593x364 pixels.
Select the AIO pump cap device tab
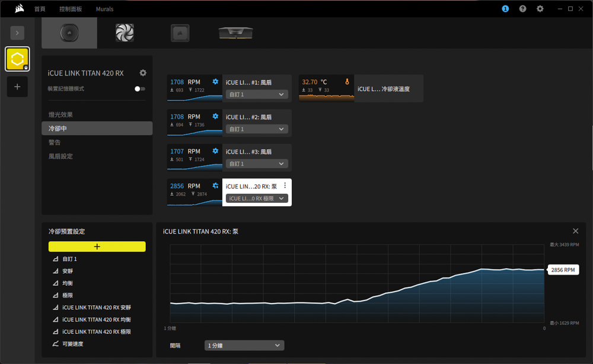tap(69, 33)
